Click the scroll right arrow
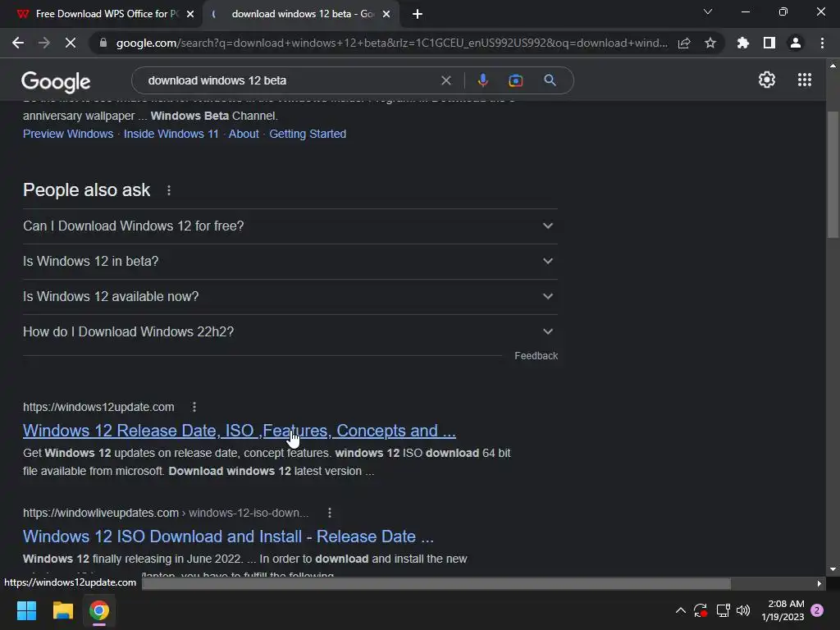Viewport: 840px width, 630px height. [819, 583]
